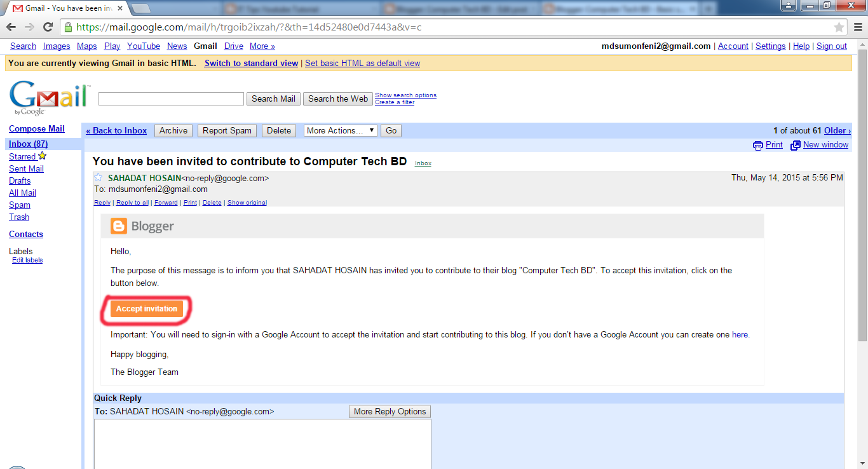Reload the page with refresh icon

(48, 27)
